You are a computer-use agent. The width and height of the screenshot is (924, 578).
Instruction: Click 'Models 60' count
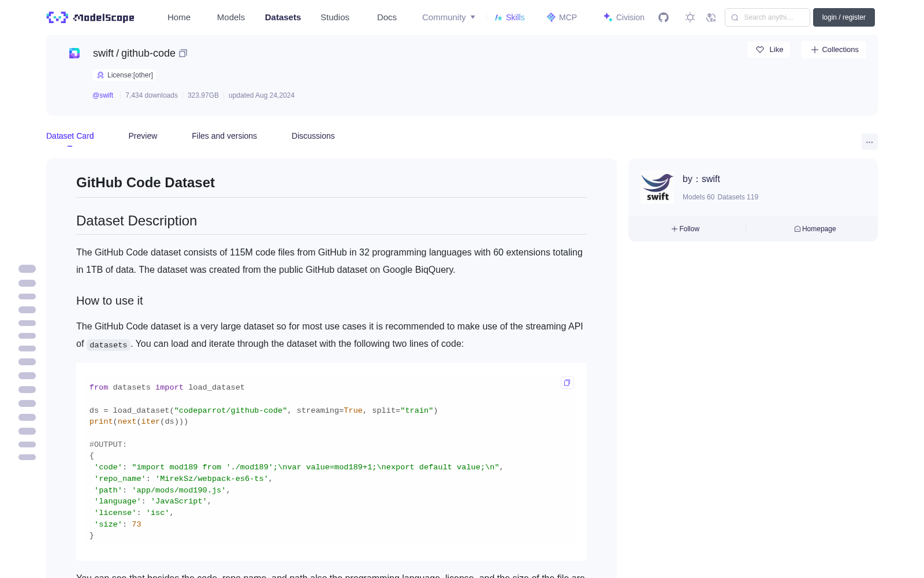[x=698, y=197]
